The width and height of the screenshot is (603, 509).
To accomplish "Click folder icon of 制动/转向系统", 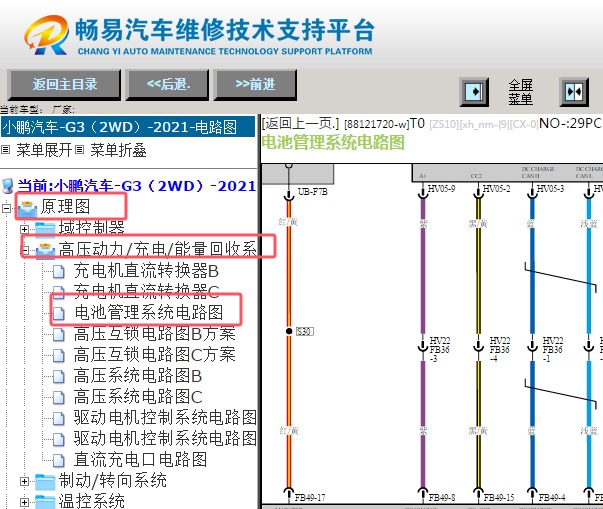I will tap(45, 482).
